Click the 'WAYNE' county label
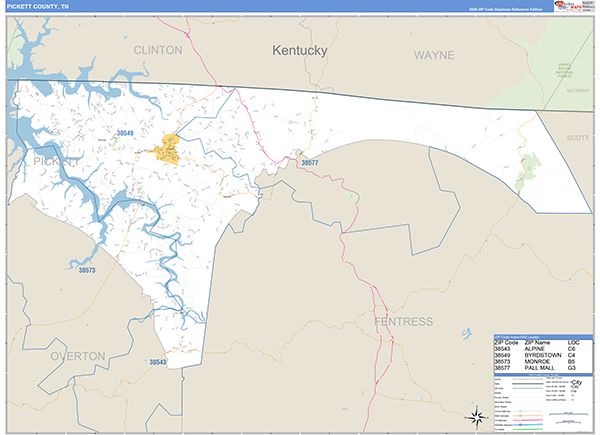The width and height of the screenshot is (600, 435). coord(434,55)
